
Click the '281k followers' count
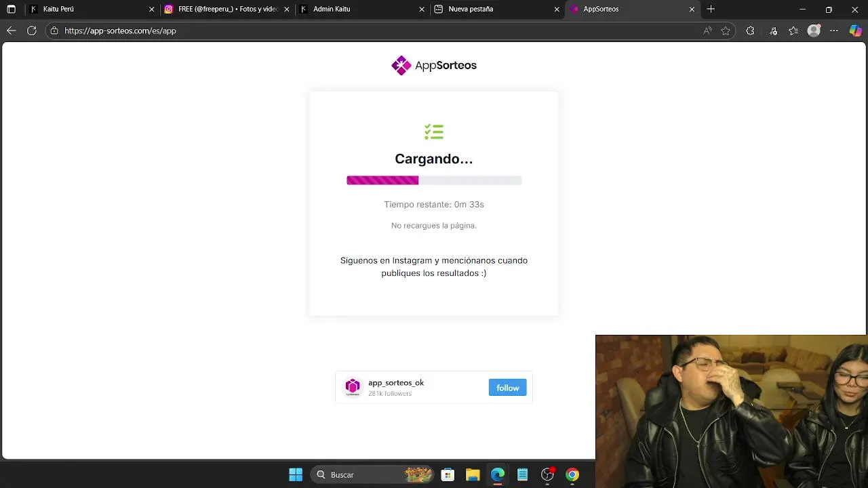tap(390, 393)
